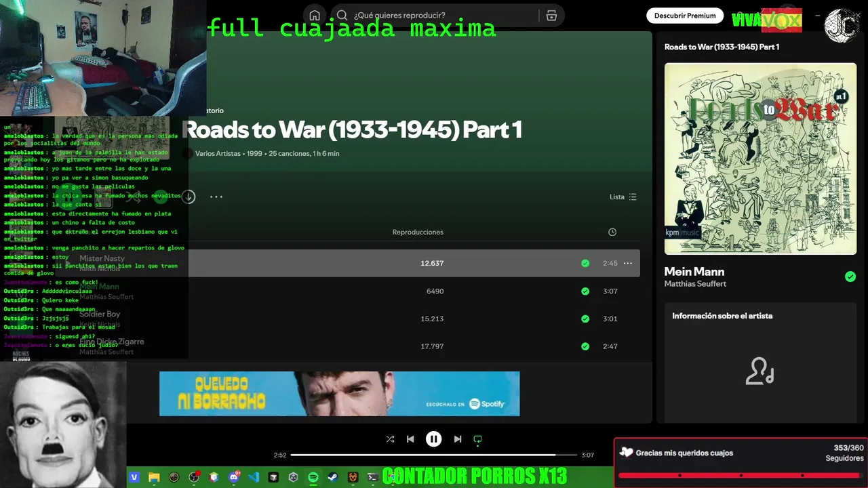Image resolution: width=868 pixels, height=488 pixels.
Task: Open the Lista view dropdown
Action: point(623,197)
